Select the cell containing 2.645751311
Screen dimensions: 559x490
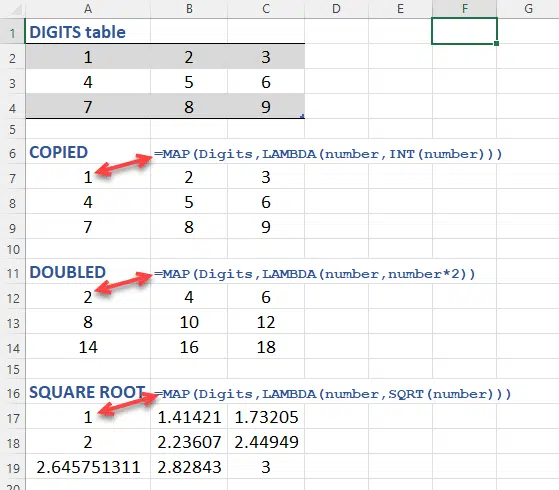(88, 467)
